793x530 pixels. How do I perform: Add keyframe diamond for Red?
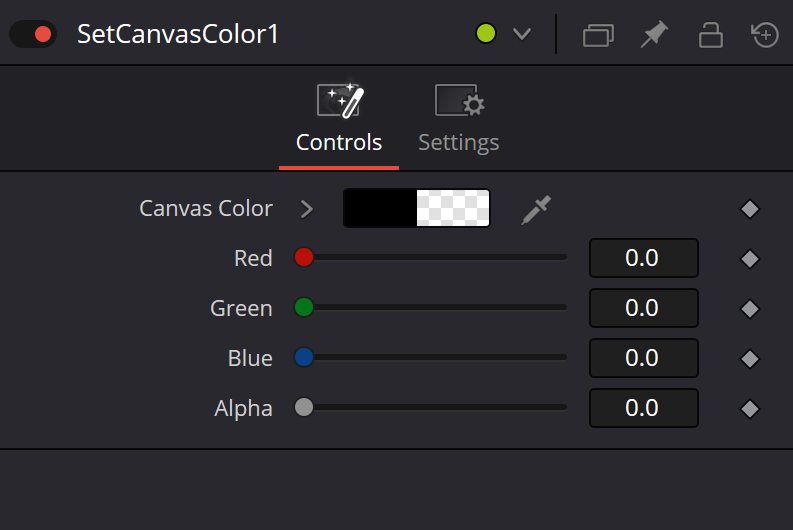tap(750, 259)
